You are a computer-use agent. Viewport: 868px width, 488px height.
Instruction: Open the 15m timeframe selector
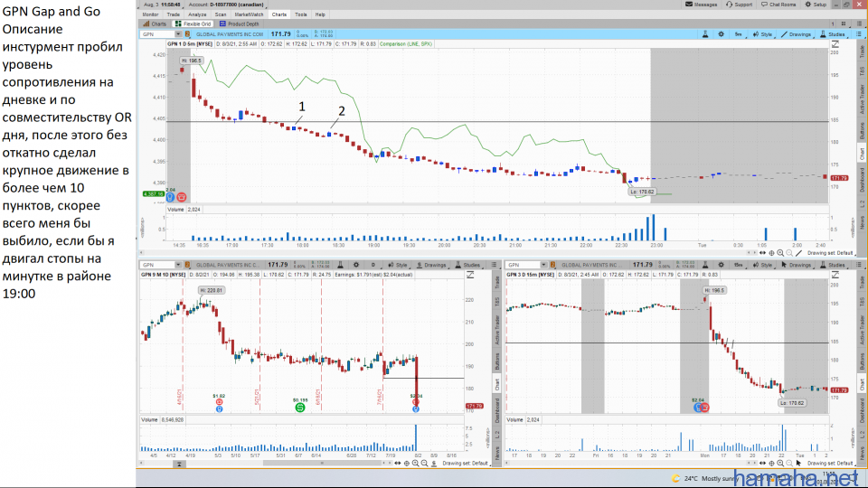738,265
